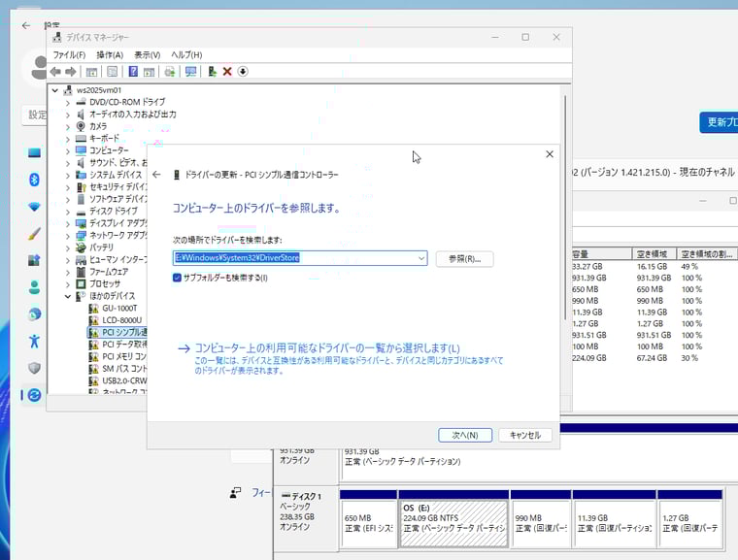This screenshot has height=560, width=738.
Task: Click the 空き領域 column header
Action: point(654,254)
